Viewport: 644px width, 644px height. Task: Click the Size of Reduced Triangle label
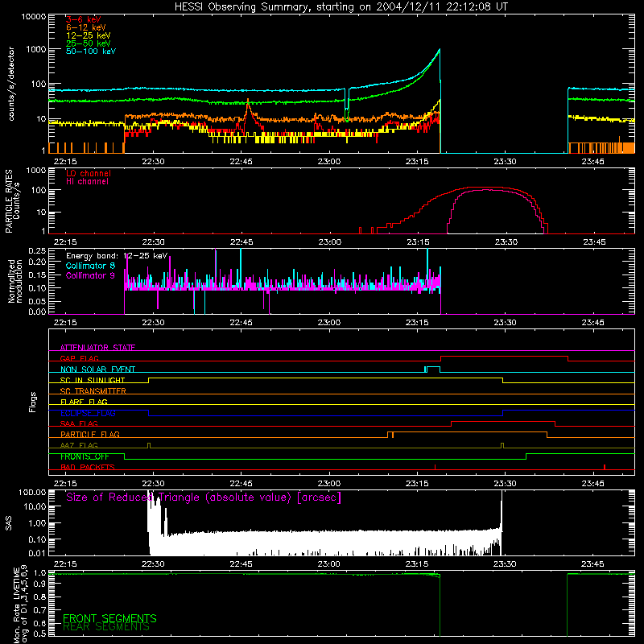pos(204,497)
